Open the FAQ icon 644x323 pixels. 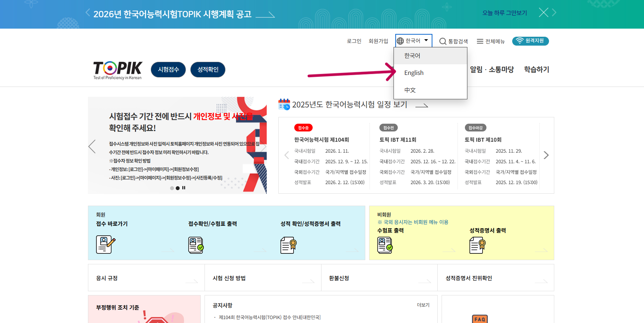click(480, 319)
